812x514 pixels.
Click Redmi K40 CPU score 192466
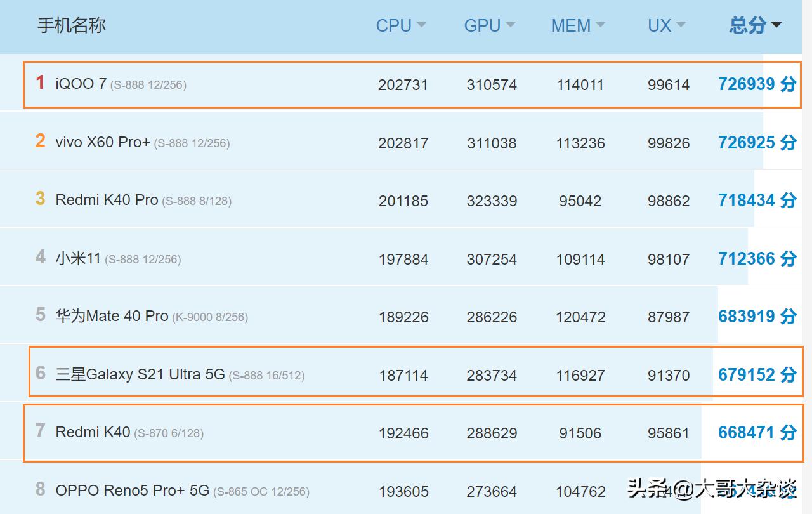[x=403, y=433]
